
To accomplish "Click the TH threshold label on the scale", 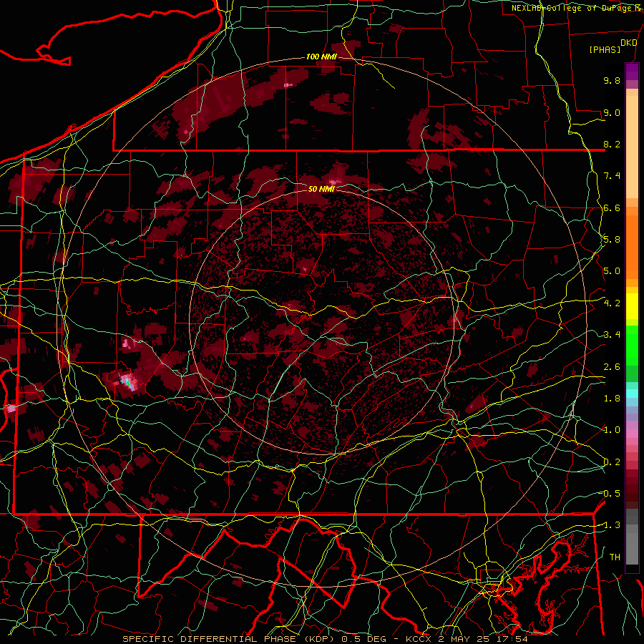I will click(615, 557).
